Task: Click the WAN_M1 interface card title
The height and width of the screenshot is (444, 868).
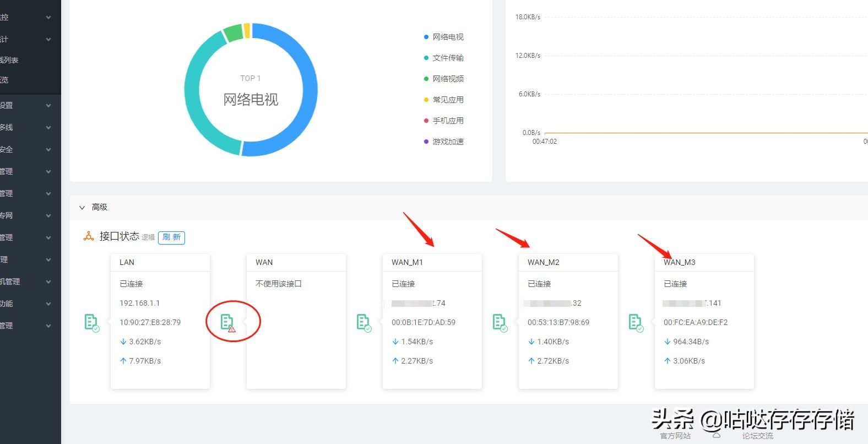Action: (407, 262)
